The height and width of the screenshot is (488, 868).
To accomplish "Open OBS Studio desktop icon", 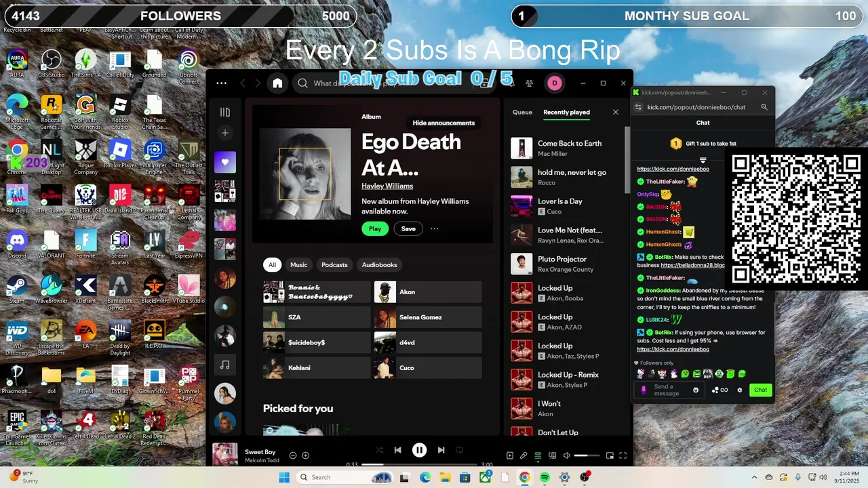I will tap(52, 63).
